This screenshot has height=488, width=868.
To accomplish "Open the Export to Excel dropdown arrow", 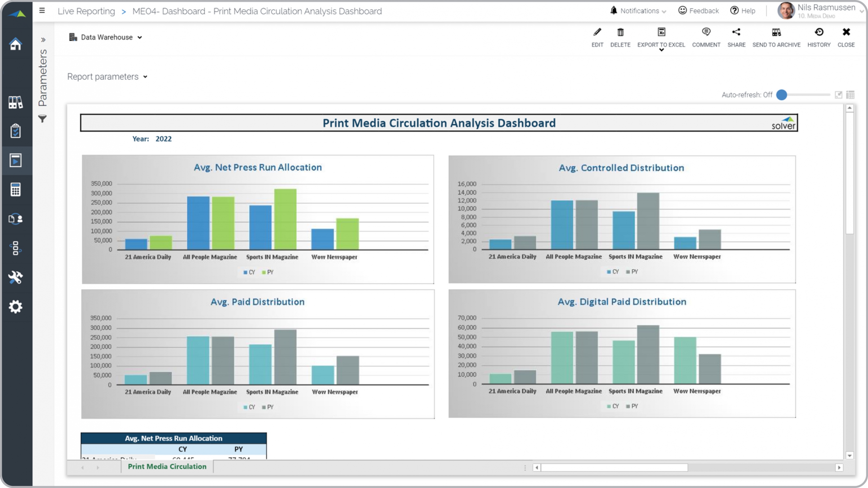I will pos(661,50).
